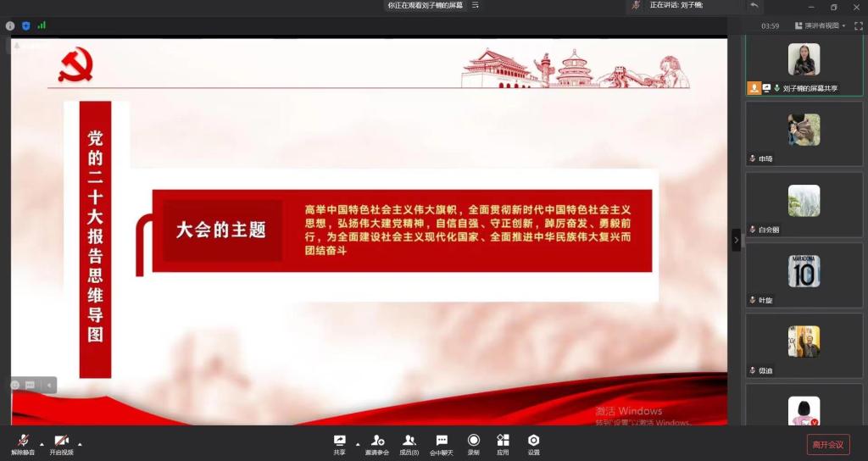The image size is (868, 461).
Task: Open members list 成员(8)
Action: tap(409, 444)
